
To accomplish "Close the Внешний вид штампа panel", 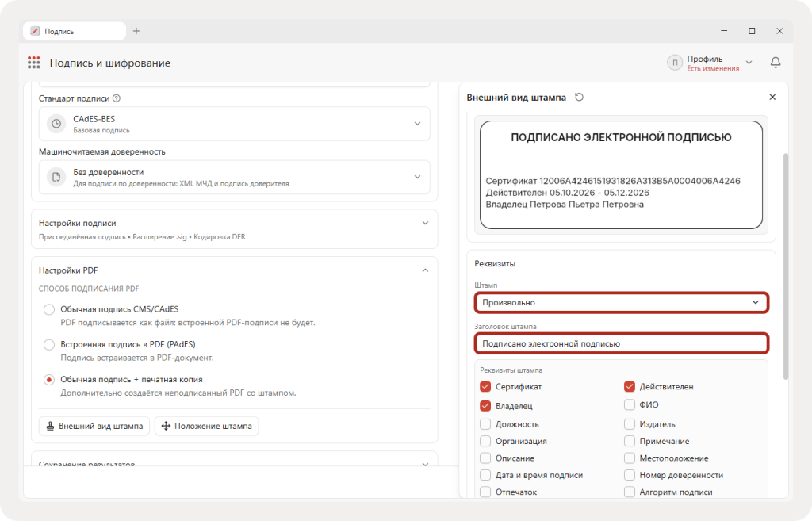I will pos(772,97).
